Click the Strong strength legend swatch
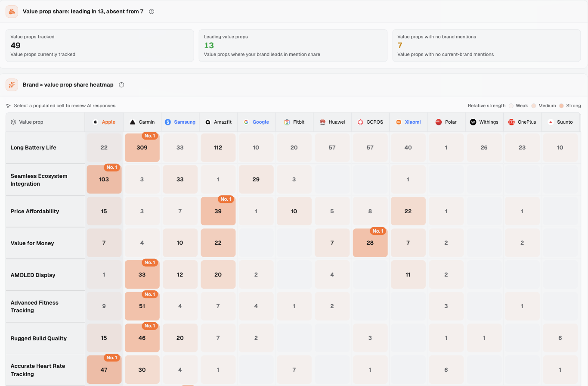This screenshot has width=588, height=386. (561, 106)
